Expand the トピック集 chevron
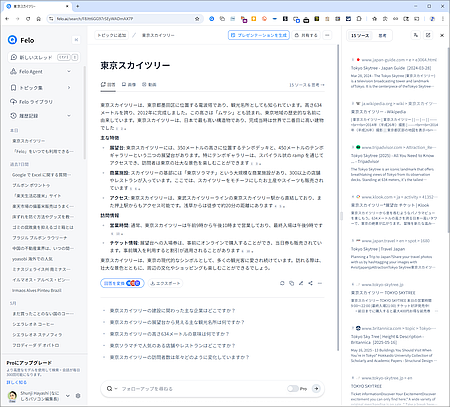450x407 pixels. [69, 88]
